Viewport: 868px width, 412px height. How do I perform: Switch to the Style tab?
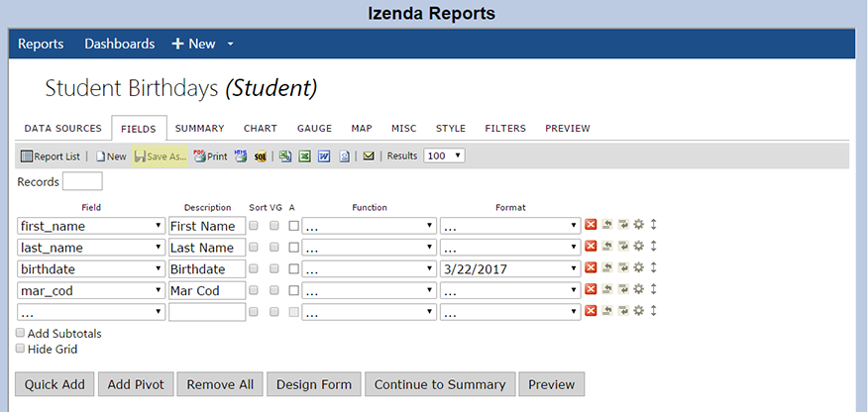451,129
